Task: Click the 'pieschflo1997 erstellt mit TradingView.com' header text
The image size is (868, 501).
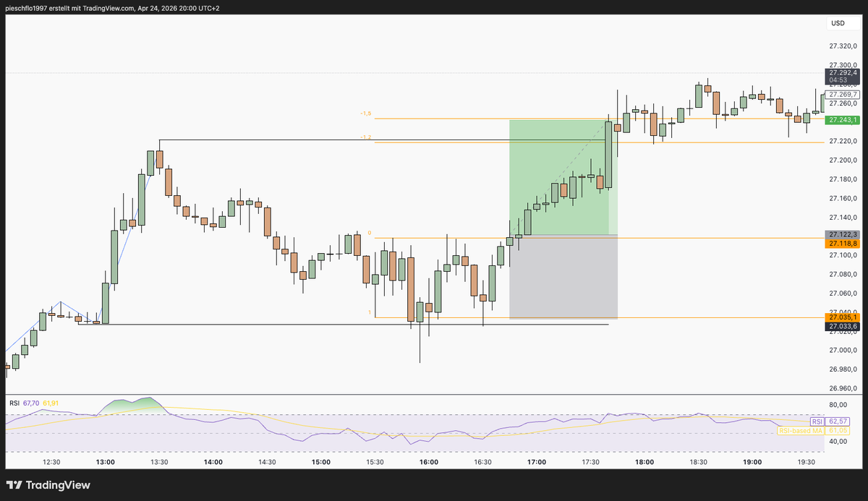Action: click(69, 8)
